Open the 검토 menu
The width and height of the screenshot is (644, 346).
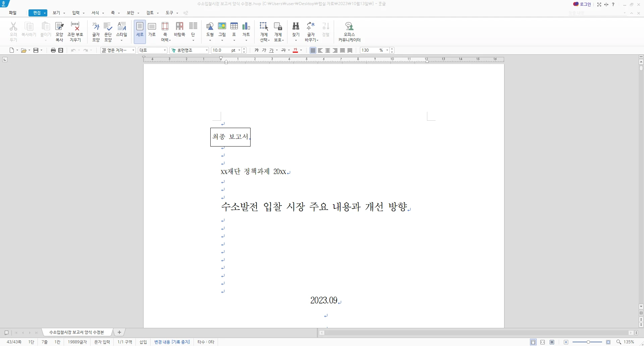150,13
